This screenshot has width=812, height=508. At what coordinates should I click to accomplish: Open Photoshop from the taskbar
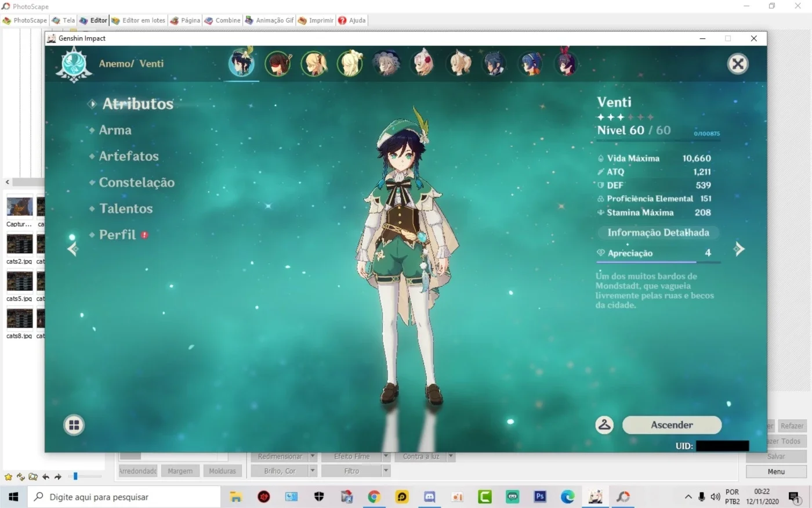click(540, 497)
